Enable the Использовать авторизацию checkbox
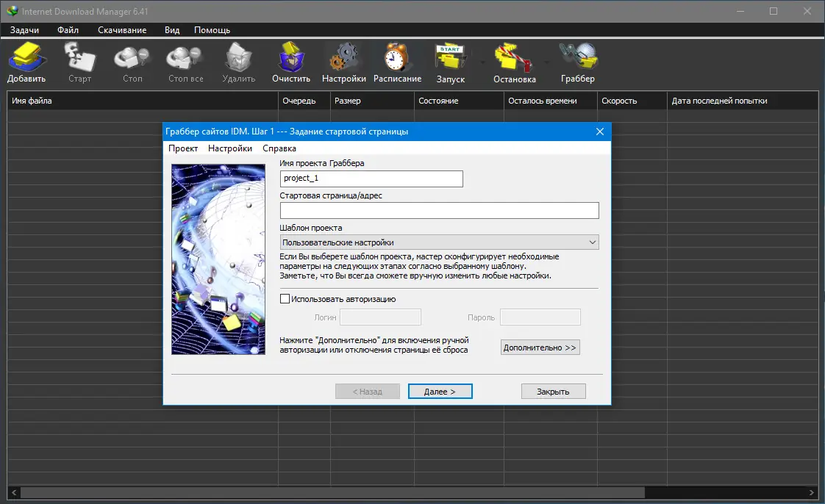This screenshot has width=825, height=504. click(284, 298)
